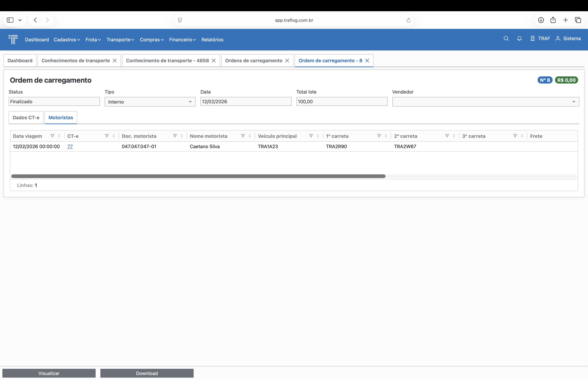Open column menu for Nome motorista
Viewport: 588px width, 380px height.
point(250,136)
